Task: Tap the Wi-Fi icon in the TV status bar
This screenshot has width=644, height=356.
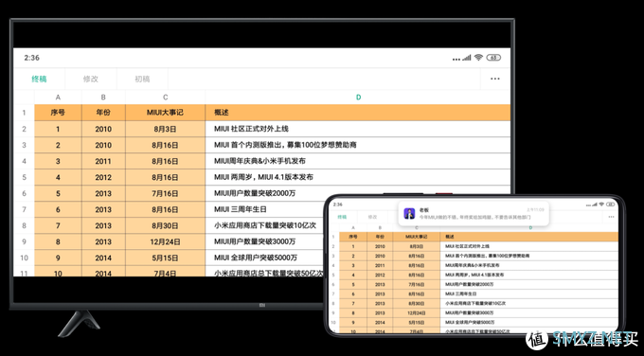Action: click(x=478, y=58)
